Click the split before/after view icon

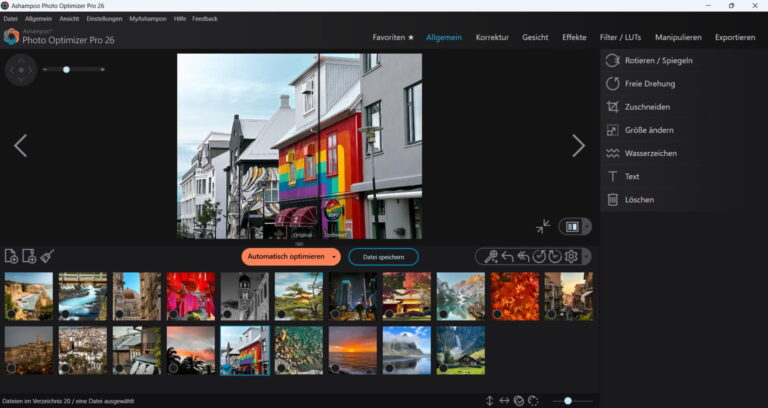tap(572, 226)
